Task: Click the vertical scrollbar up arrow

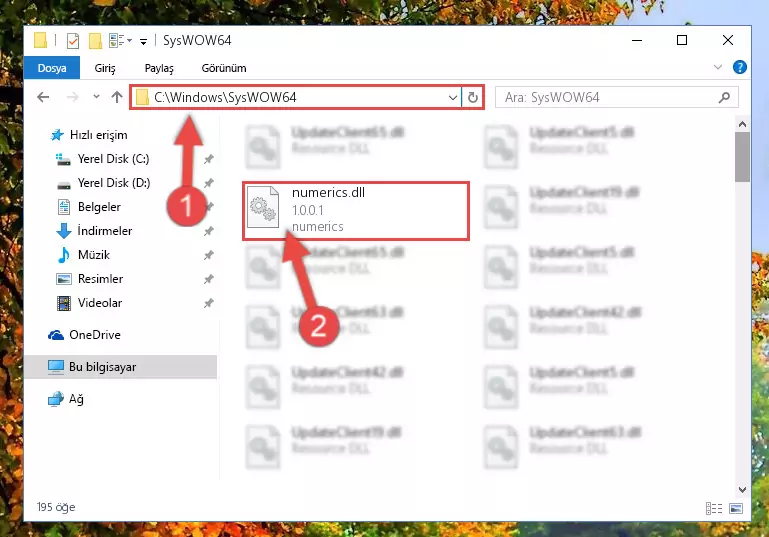Action: pos(743,125)
